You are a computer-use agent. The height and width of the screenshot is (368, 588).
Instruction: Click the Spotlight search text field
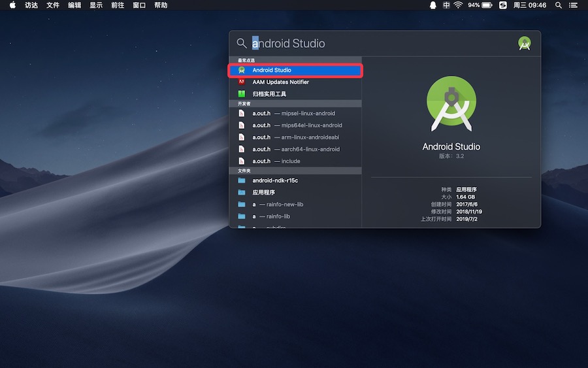pos(382,44)
